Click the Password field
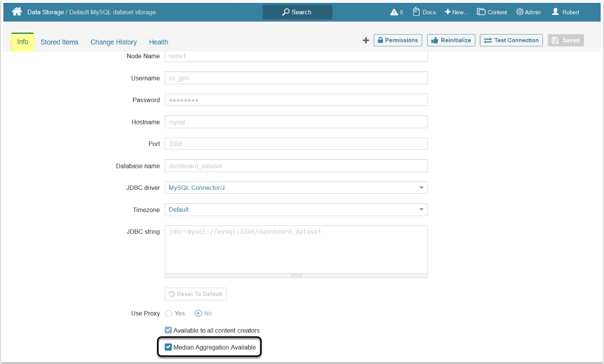This screenshot has width=604, height=364. coord(296,100)
